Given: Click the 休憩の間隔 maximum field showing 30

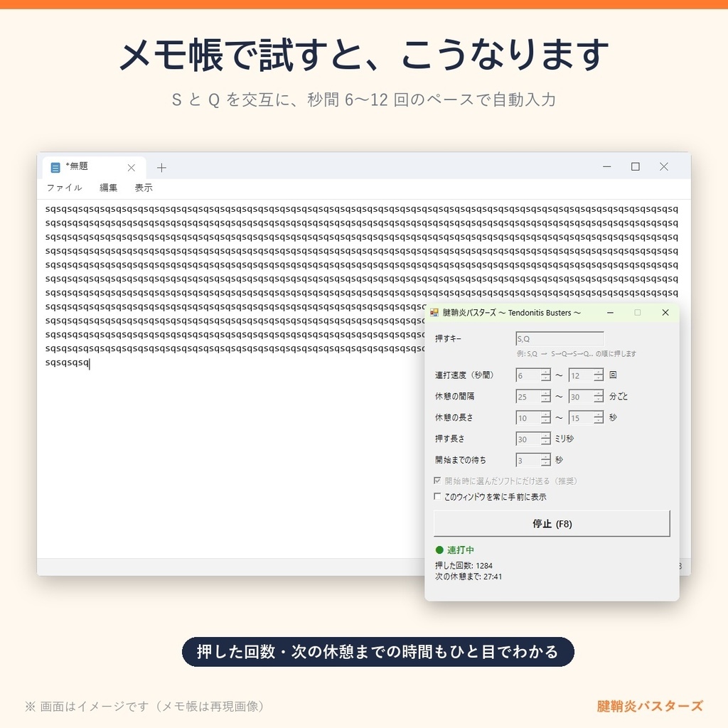Looking at the screenshot, I should pos(581,397).
